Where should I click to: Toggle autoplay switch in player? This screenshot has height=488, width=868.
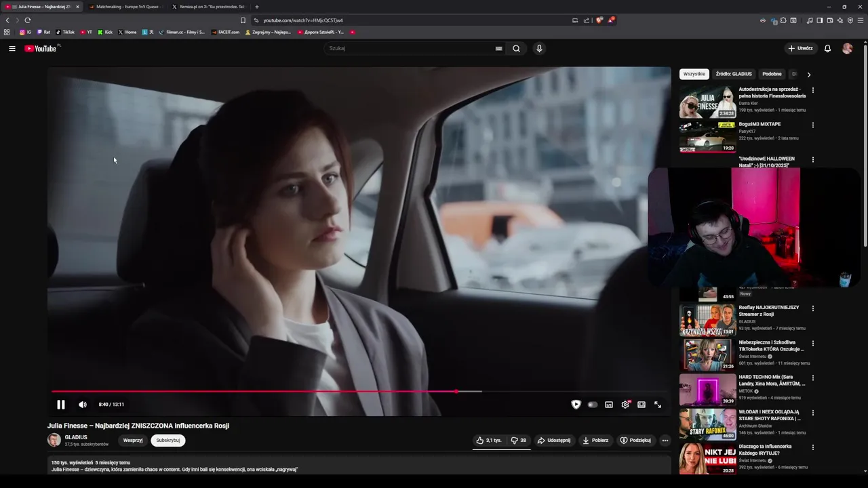593,405
